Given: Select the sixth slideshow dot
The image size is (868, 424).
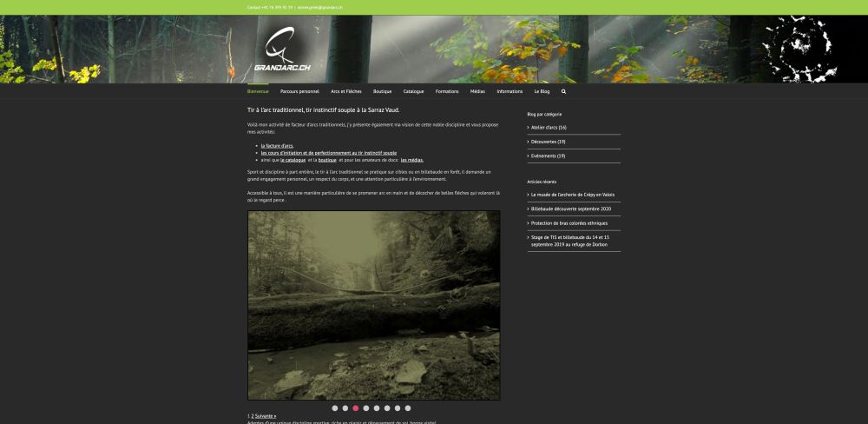Looking at the screenshot, I should tap(387, 408).
